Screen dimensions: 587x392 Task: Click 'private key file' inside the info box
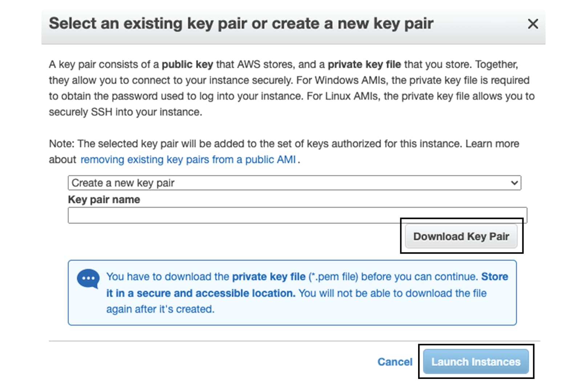tap(269, 277)
